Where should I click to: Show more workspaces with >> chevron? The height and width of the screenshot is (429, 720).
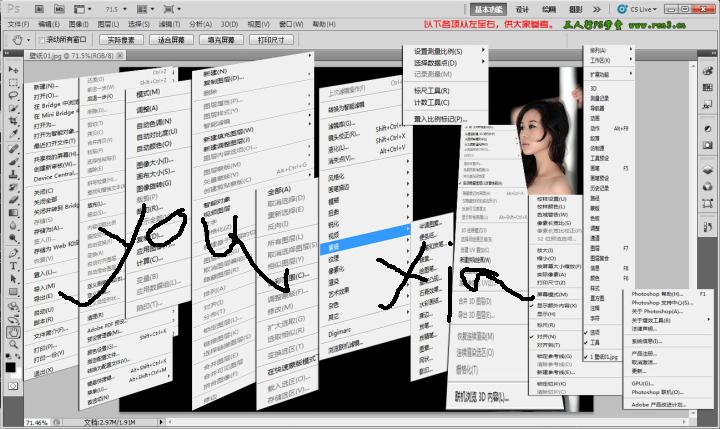click(596, 9)
